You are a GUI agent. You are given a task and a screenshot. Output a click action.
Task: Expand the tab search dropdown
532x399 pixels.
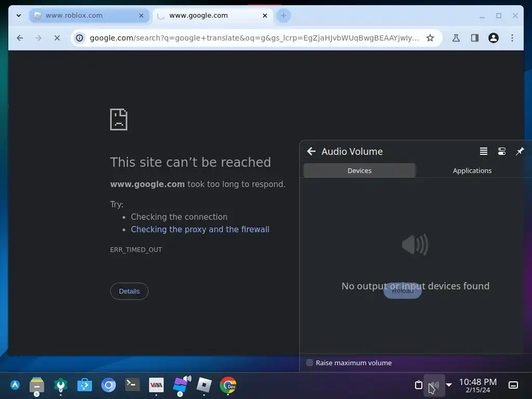tap(19, 16)
